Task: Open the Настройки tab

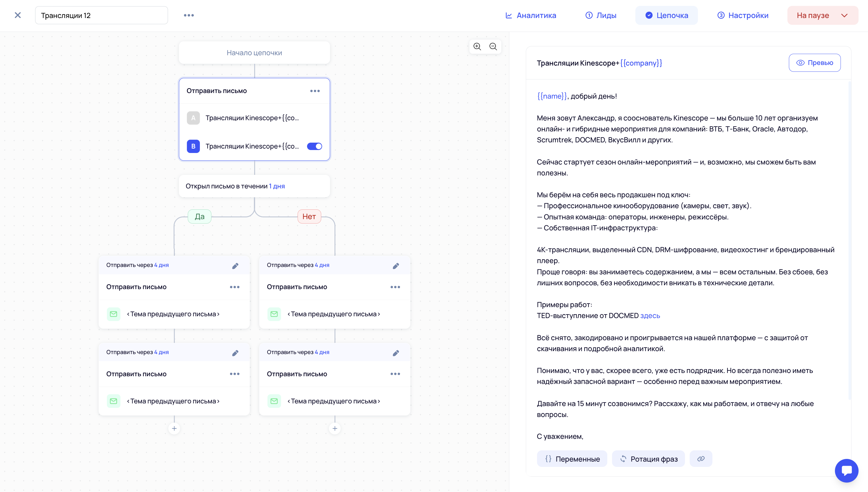Action: coord(743,15)
